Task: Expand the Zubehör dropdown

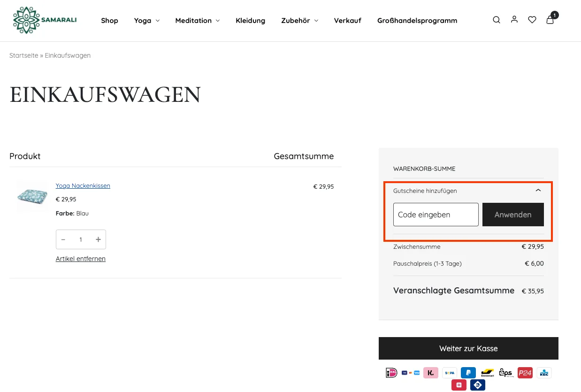Action: coord(299,21)
